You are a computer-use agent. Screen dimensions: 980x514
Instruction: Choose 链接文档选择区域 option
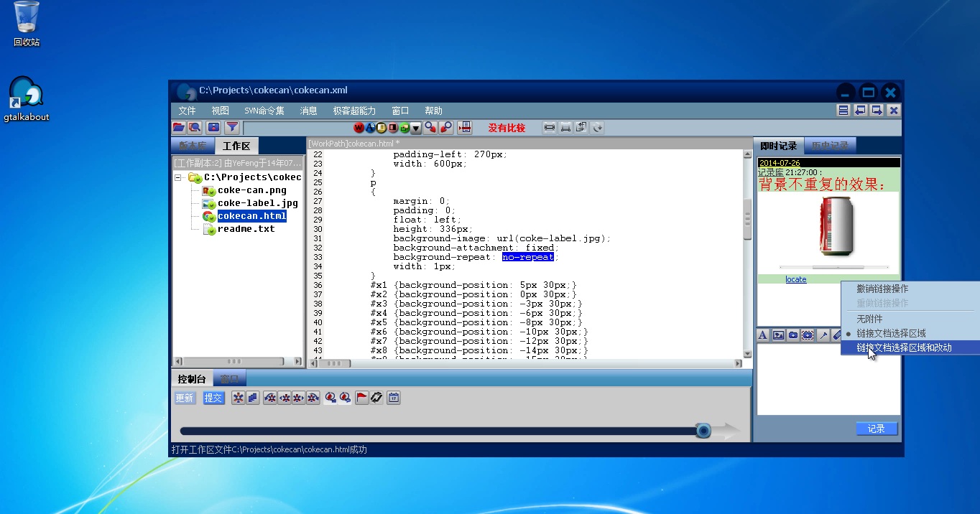click(x=910, y=333)
